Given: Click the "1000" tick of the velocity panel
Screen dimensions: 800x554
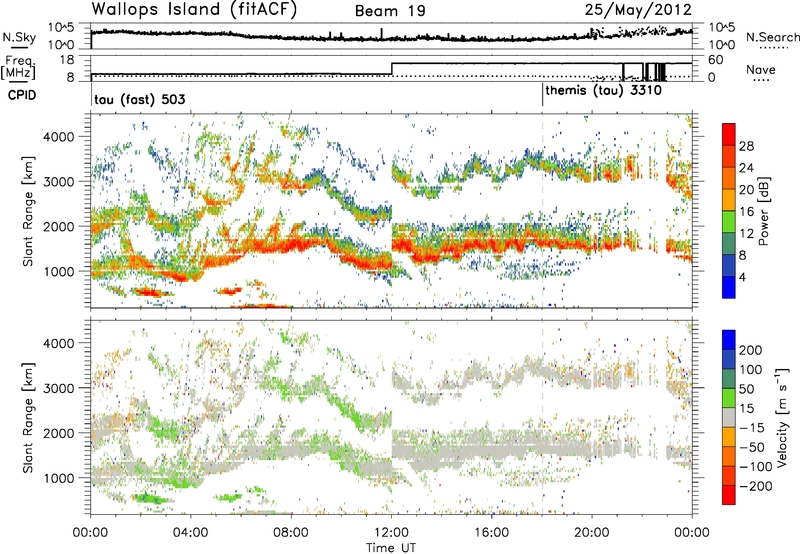Looking at the screenshot, I should coord(58,478).
